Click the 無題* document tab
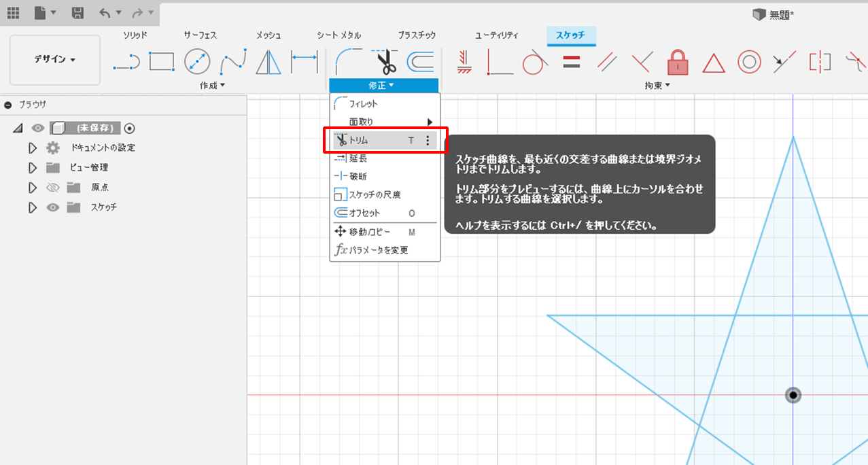The image size is (868, 465). 774,14
